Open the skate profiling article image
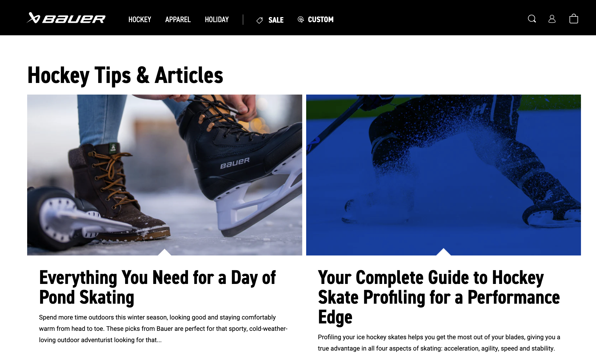 click(444, 175)
